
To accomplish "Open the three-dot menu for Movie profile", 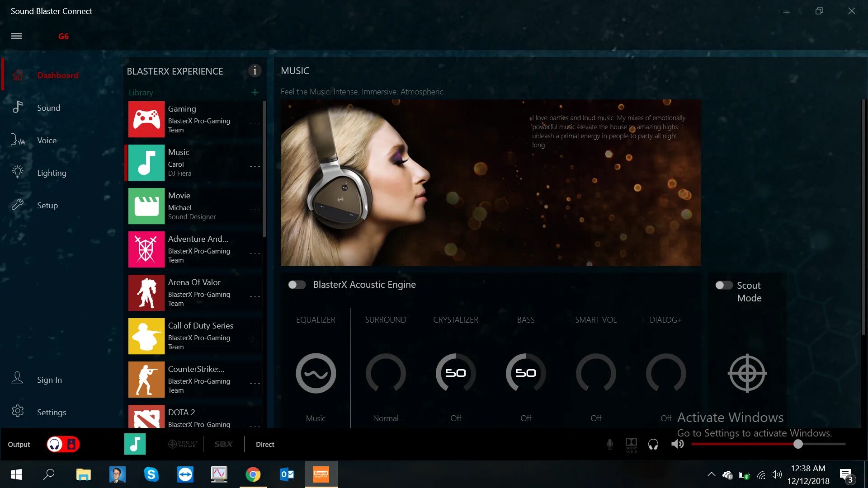I will [x=255, y=209].
